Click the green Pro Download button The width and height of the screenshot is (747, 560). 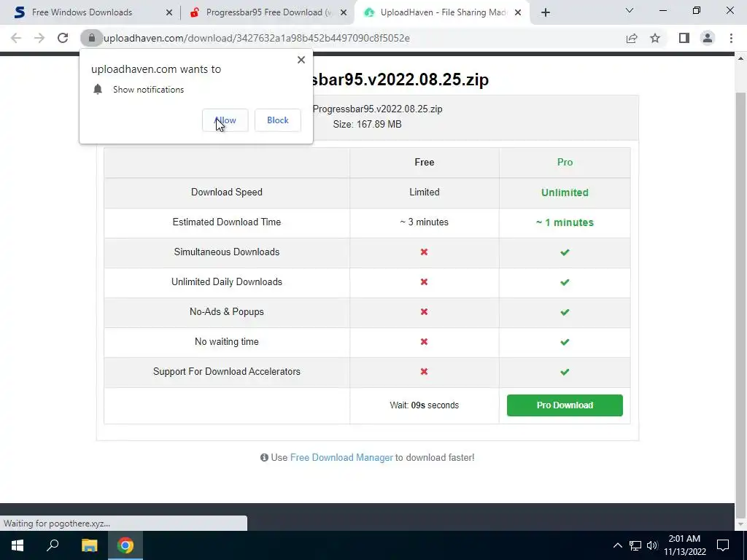(x=565, y=405)
